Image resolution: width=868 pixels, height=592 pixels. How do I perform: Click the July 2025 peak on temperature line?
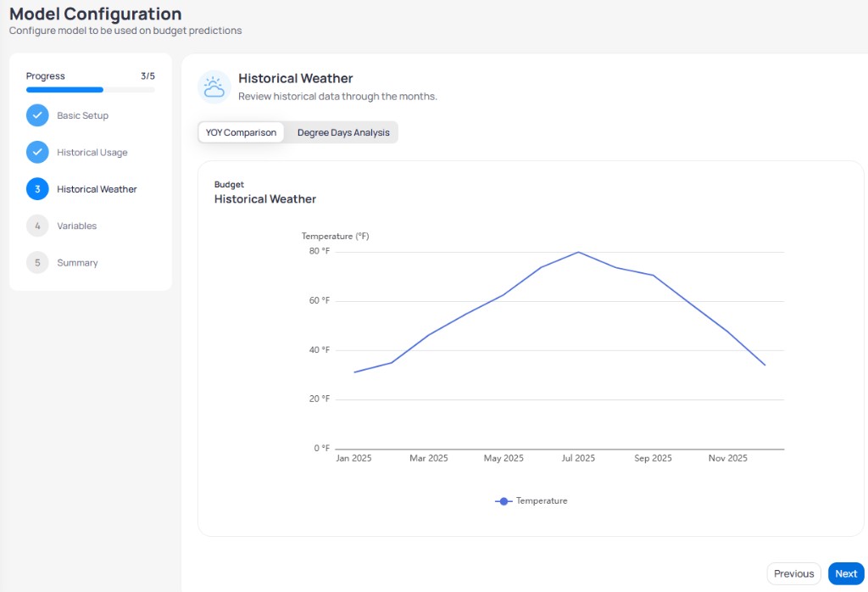tap(578, 253)
